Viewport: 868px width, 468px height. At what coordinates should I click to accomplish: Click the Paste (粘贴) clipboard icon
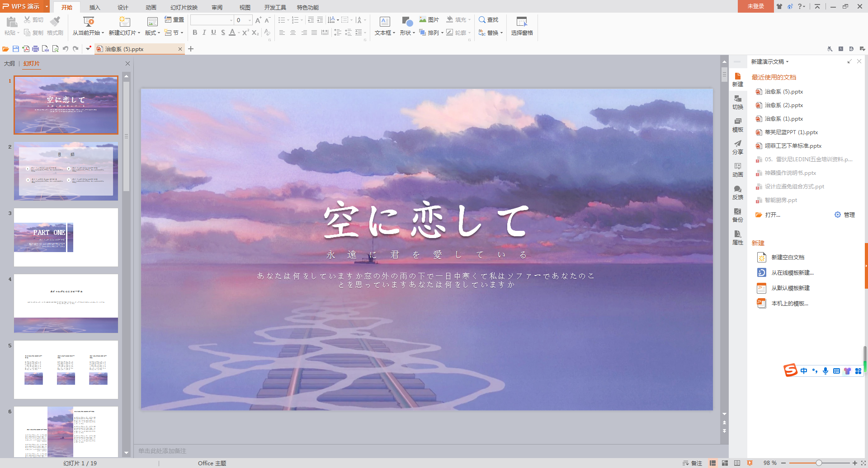click(x=12, y=22)
